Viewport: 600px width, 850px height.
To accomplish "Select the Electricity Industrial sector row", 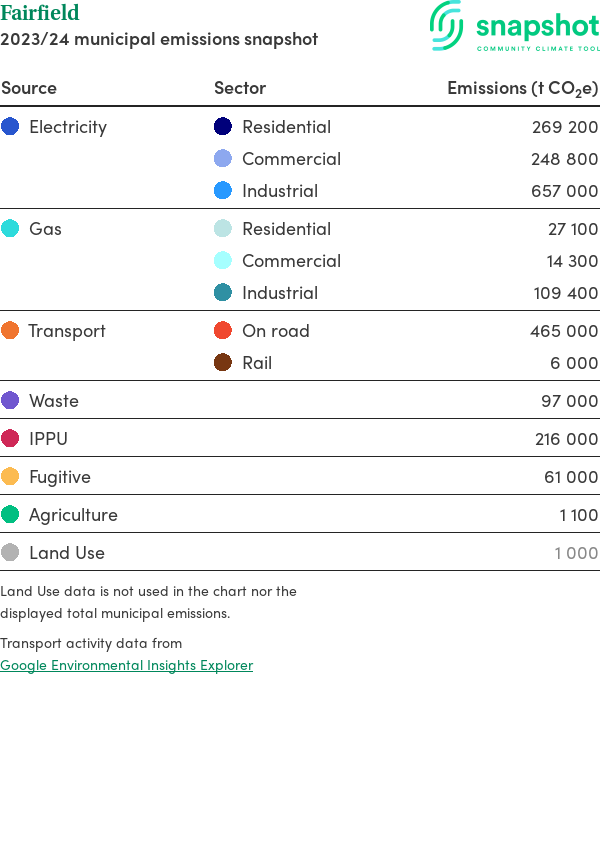I will pos(280,190).
